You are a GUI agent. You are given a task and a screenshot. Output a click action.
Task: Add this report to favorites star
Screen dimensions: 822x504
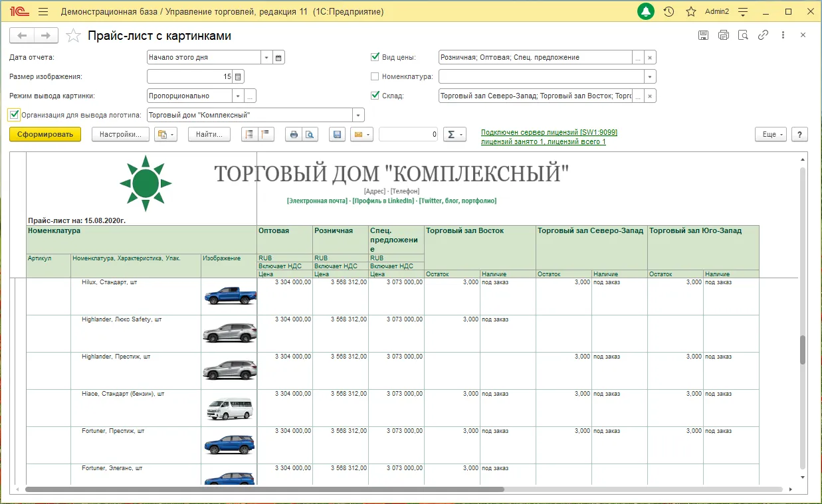click(x=74, y=35)
